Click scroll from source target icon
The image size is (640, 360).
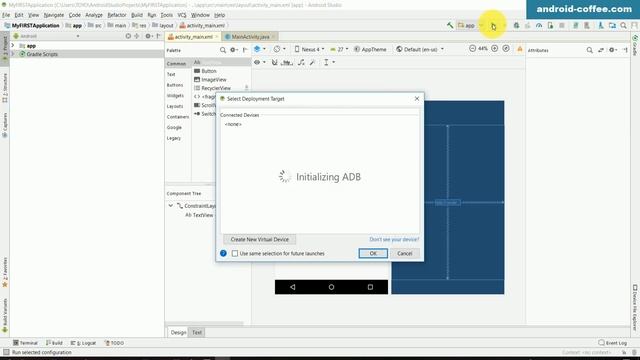point(128,36)
